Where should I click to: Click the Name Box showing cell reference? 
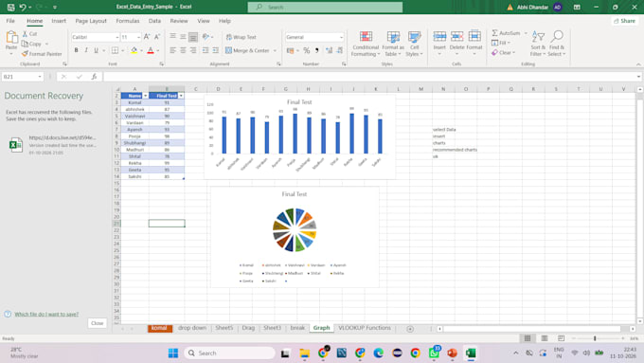pyautogui.click(x=22, y=77)
